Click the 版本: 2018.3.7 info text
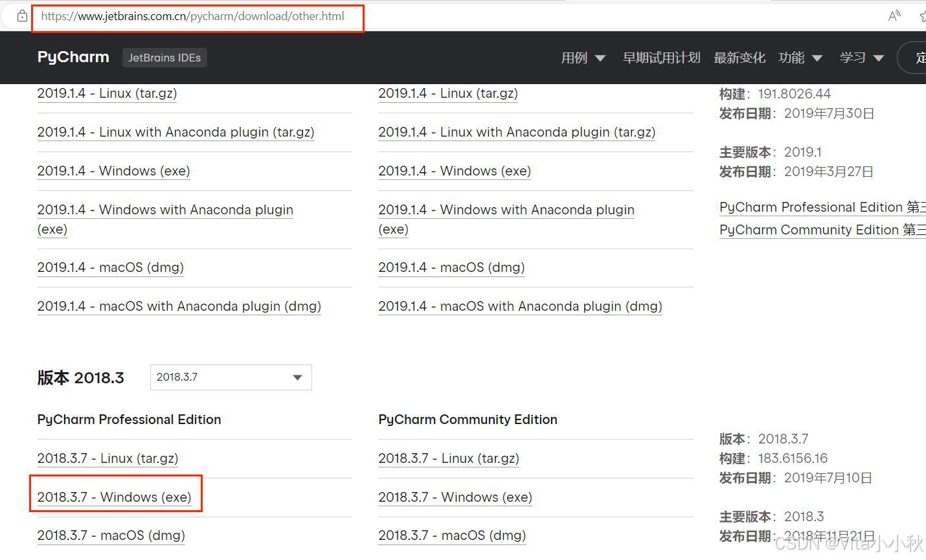 click(x=764, y=439)
